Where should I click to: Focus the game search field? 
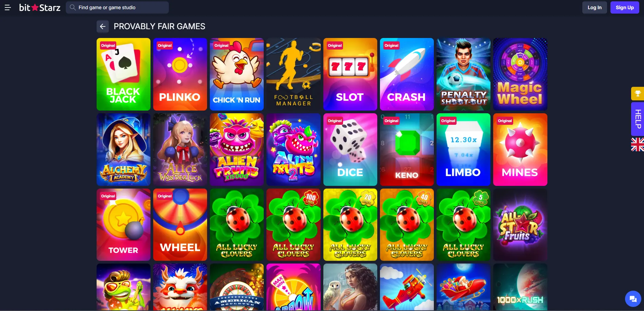click(x=117, y=7)
